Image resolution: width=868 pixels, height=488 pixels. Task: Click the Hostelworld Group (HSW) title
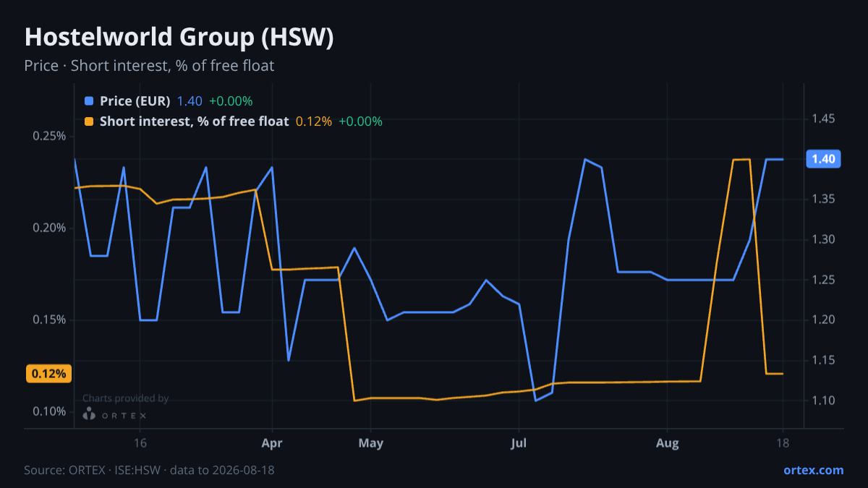(x=179, y=38)
